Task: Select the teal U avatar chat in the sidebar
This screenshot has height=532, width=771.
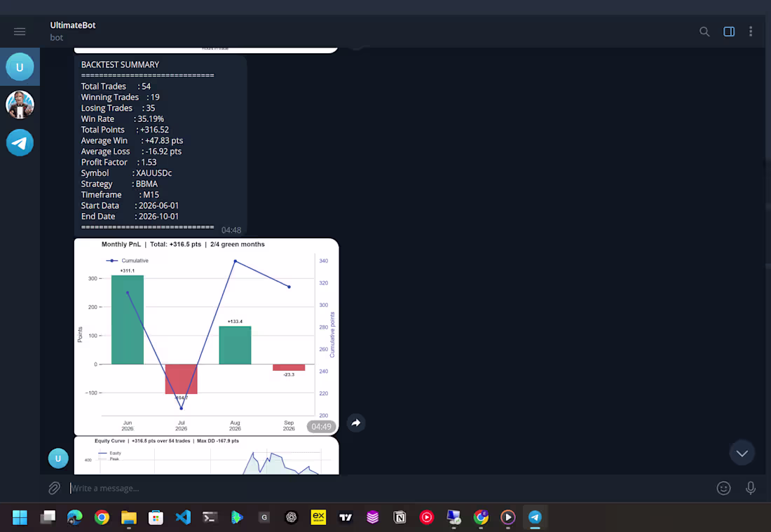Action: point(20,67)
